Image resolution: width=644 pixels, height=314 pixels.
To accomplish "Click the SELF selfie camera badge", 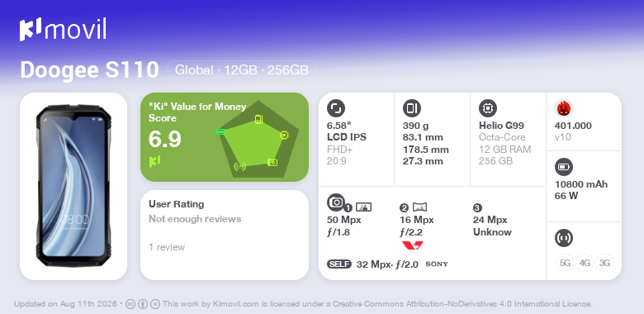I will click(339, 264).
